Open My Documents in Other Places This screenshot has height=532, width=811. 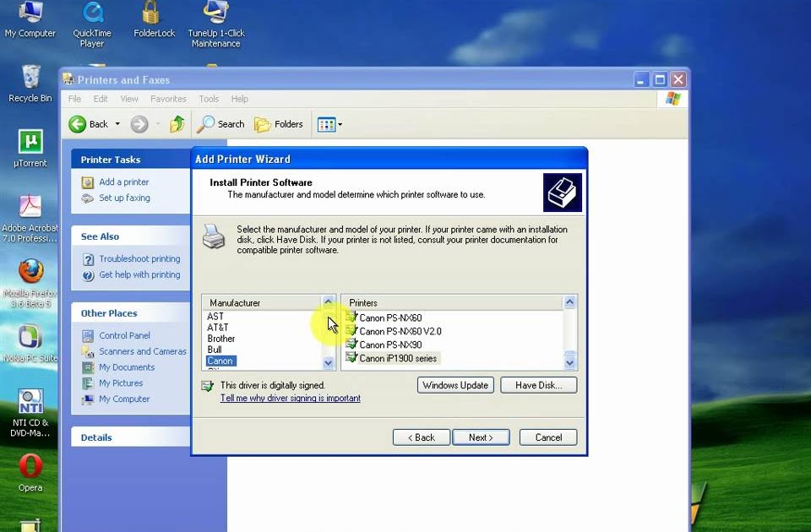127,367
